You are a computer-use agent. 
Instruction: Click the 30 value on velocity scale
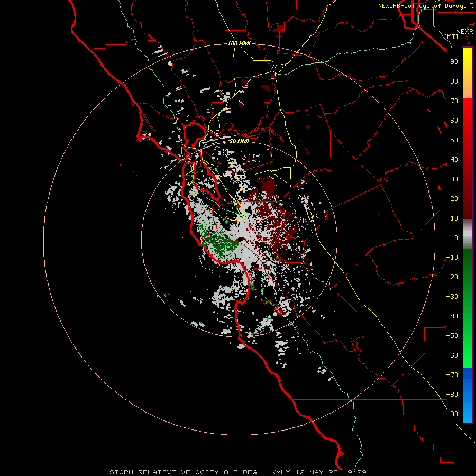point(454,179)
